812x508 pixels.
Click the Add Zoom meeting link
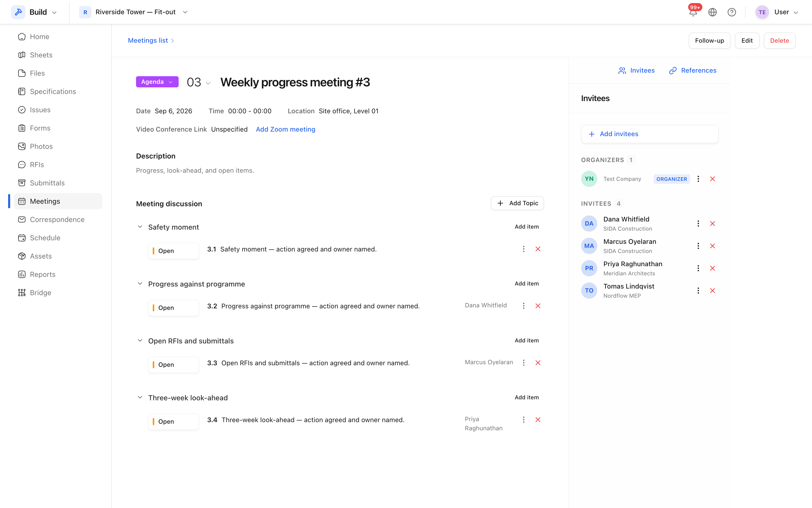point(285,129)
